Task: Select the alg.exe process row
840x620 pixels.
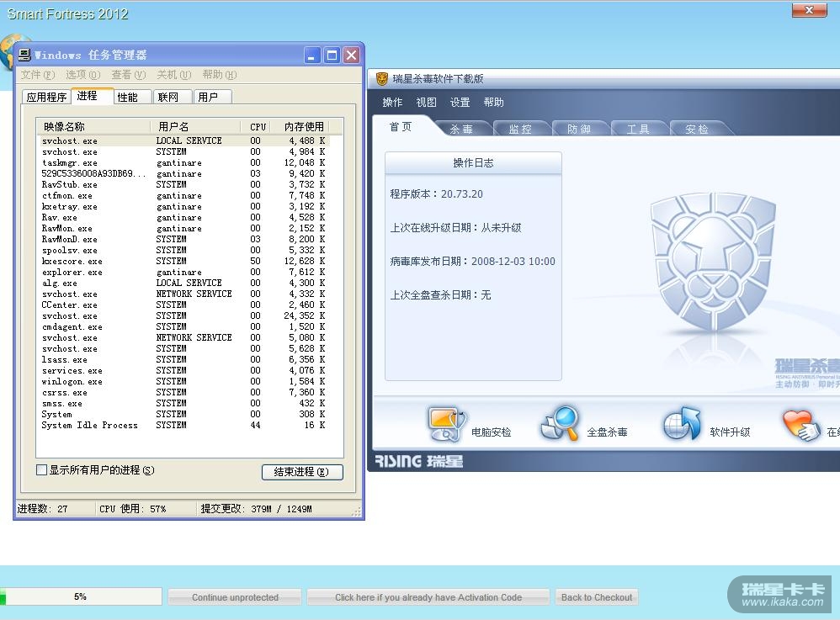Action: pyautogui.click(x=183, y=283)
